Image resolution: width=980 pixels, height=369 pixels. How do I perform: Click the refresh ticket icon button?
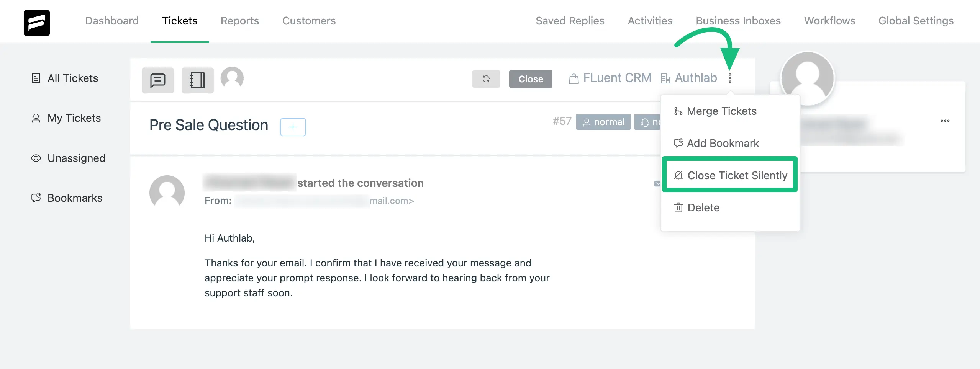point(486,79)
